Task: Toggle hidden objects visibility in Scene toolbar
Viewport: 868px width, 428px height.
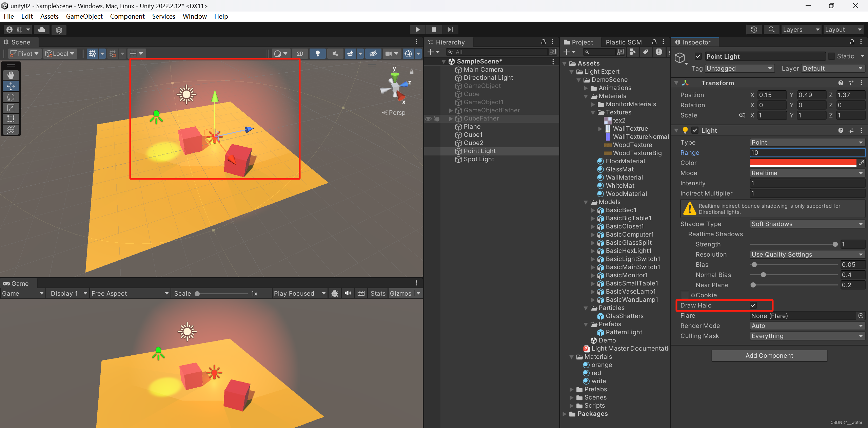Action: tap(373, 54)
